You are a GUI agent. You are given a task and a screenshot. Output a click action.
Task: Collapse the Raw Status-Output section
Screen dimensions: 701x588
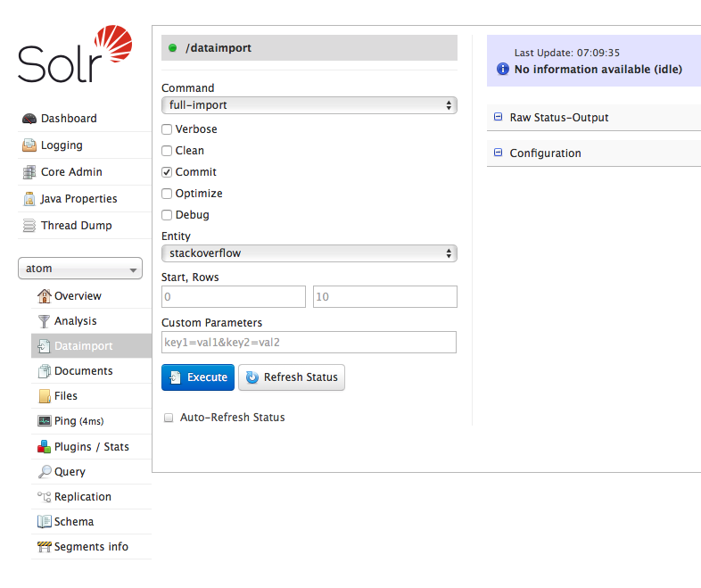coord(498,117)
